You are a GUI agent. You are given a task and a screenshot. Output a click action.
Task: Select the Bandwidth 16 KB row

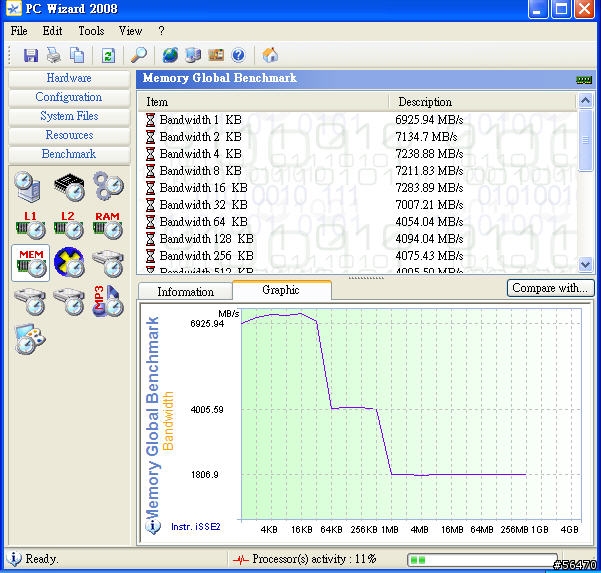click(x=357, y=188)
